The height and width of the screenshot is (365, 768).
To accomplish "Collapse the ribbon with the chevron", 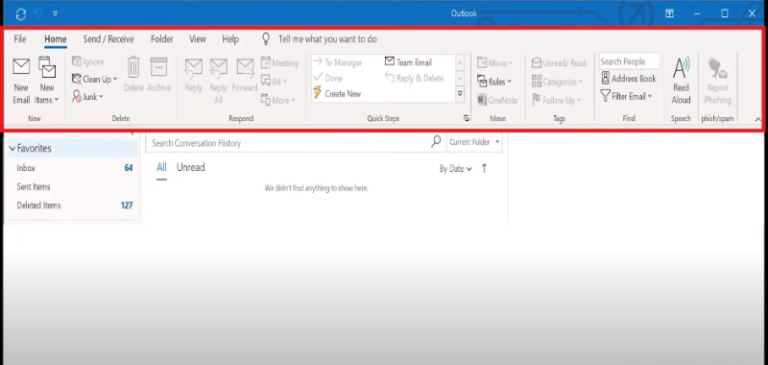I will (x=758, y=119).
